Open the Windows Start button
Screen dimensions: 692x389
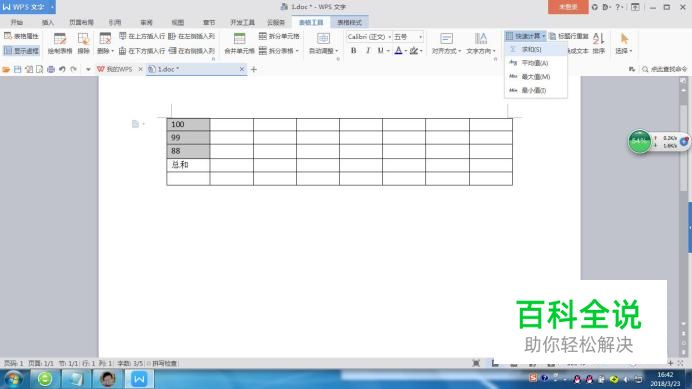pos(13,379)
